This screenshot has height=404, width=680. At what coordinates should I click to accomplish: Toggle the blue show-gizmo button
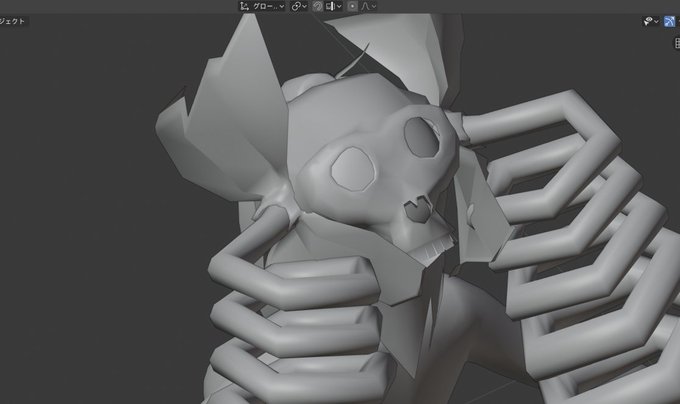(x=670, y=21)
